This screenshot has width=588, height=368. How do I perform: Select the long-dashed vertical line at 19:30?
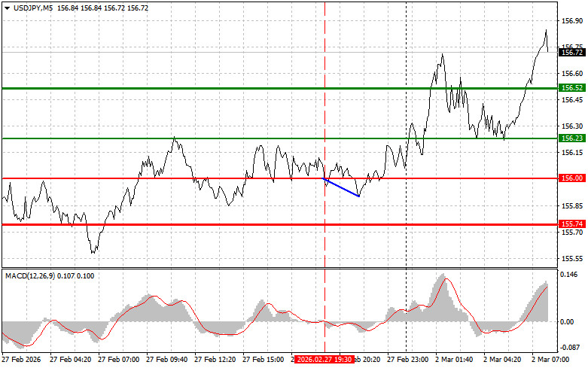coord(324,113)
